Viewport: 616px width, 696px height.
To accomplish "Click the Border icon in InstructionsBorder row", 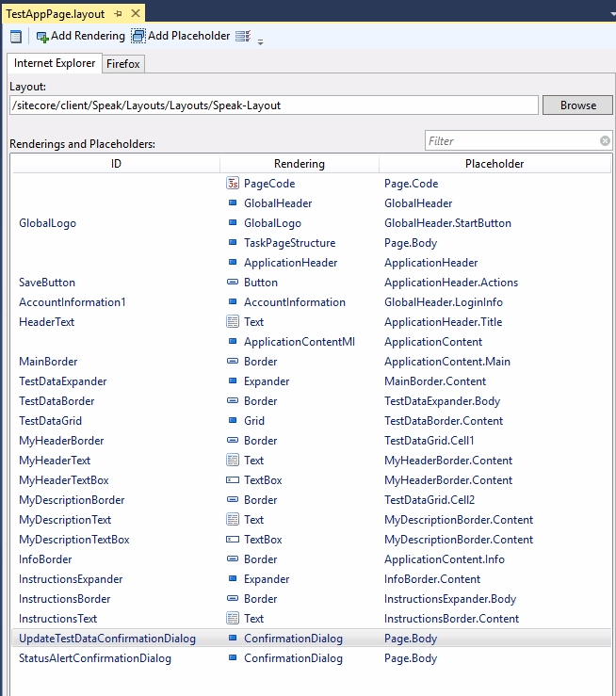I will click(233, 598).
